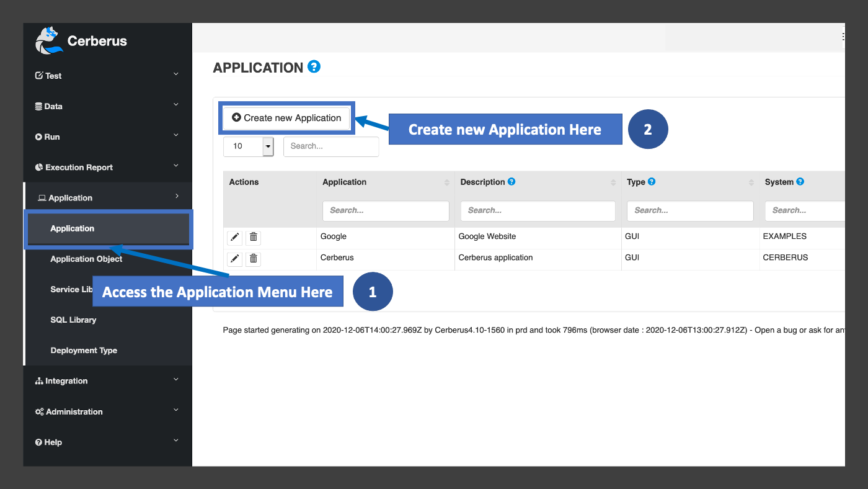Expand the Test menu chevron
868x489 pixels.
pyautogui.click(x=176, y=74)
